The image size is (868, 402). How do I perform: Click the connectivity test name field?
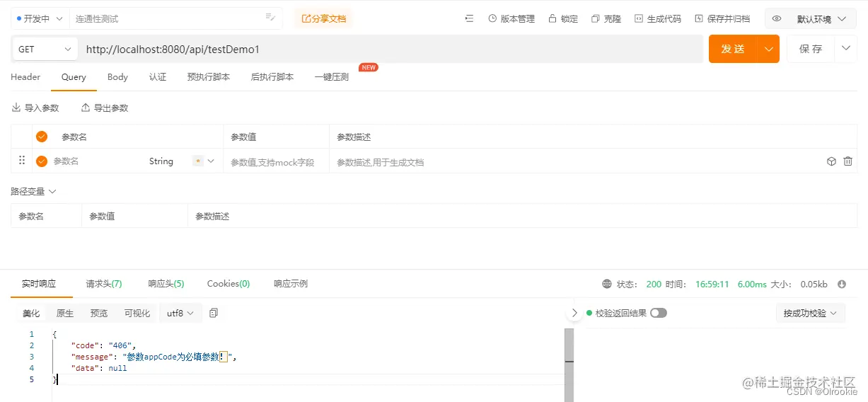[x=166, y=18]
